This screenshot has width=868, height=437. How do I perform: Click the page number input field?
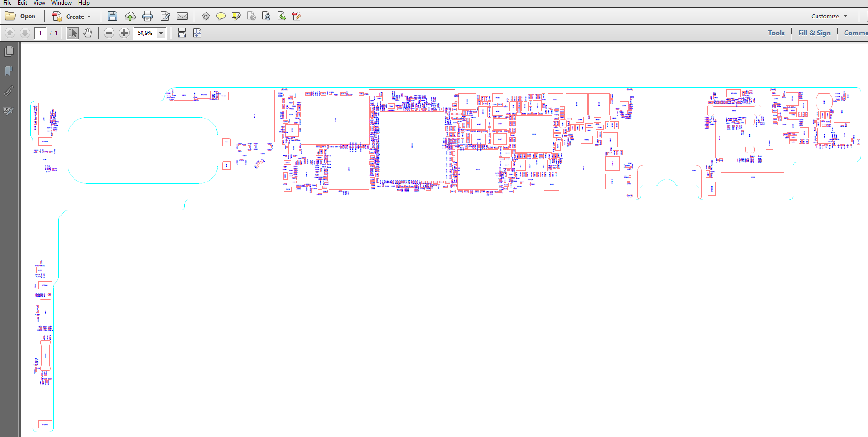tap(40, 33)
